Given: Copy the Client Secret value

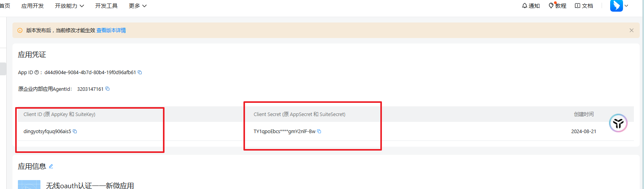Looking at the screenshot, I should [x=319, y=132].
